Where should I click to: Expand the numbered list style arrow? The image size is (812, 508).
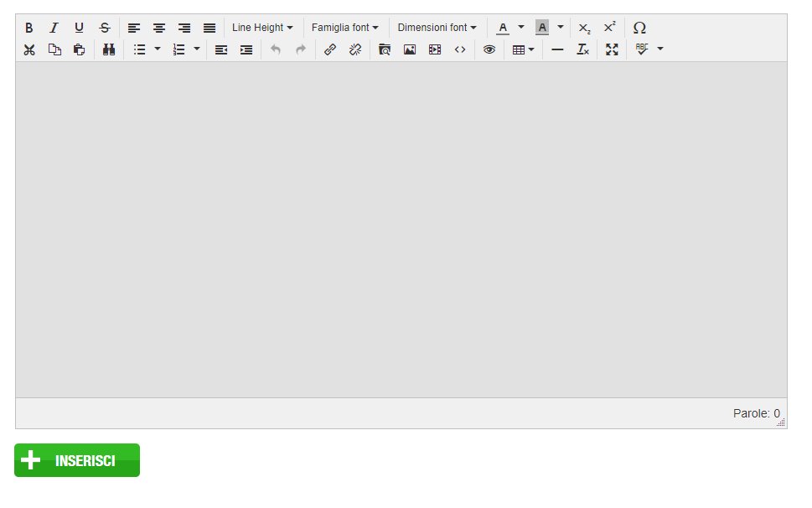click(x=197, y=49)
